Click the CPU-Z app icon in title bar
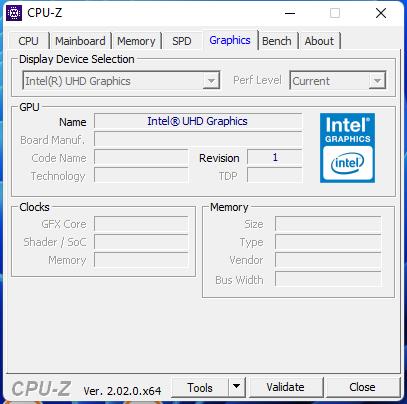The image size is (407, 404). [x=14, y=13]
